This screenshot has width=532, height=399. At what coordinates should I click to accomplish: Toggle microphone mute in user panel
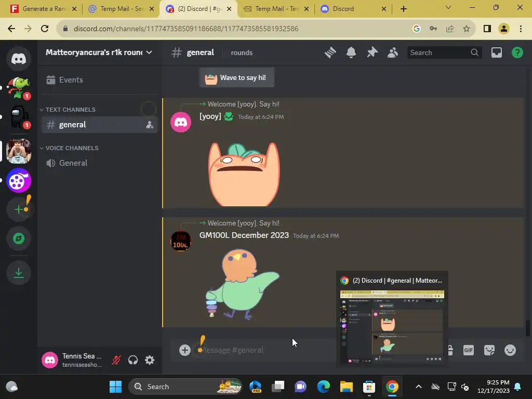coord(116,360)
